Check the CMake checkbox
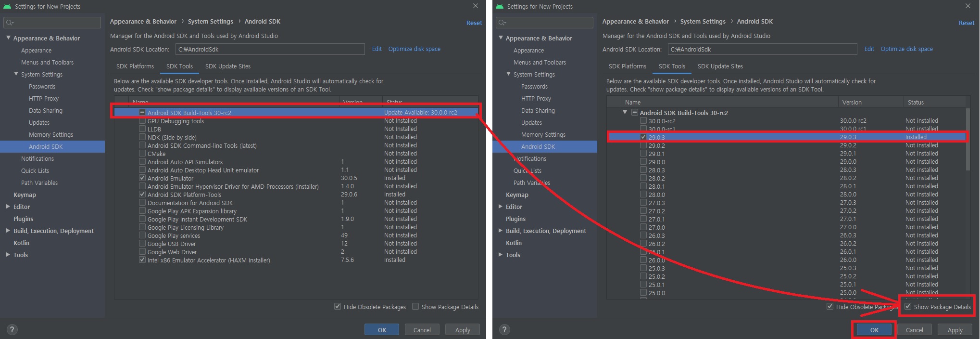Image resolution: width=980 pixels, height=339 pixels. [142, 154]
